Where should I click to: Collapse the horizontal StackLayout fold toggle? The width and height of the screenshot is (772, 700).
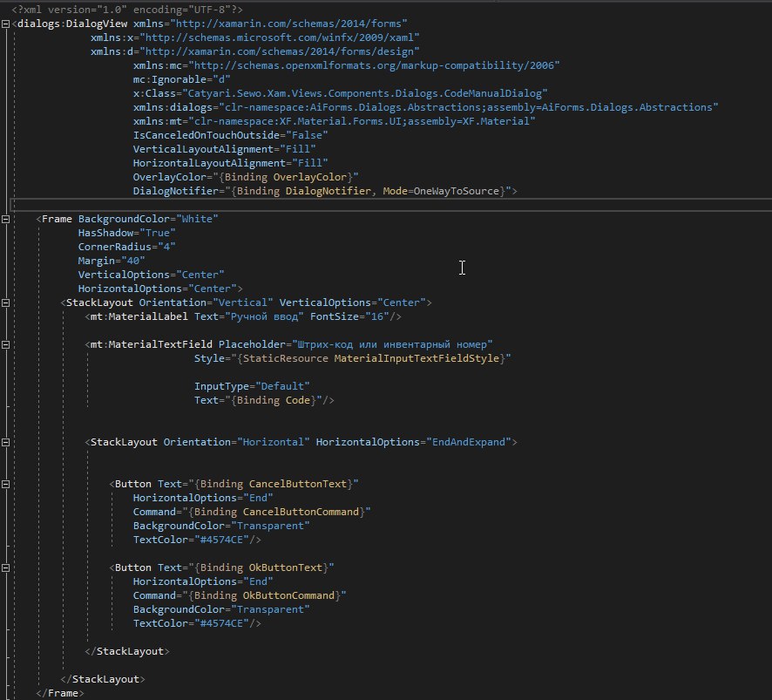click(x=5, y=442)
